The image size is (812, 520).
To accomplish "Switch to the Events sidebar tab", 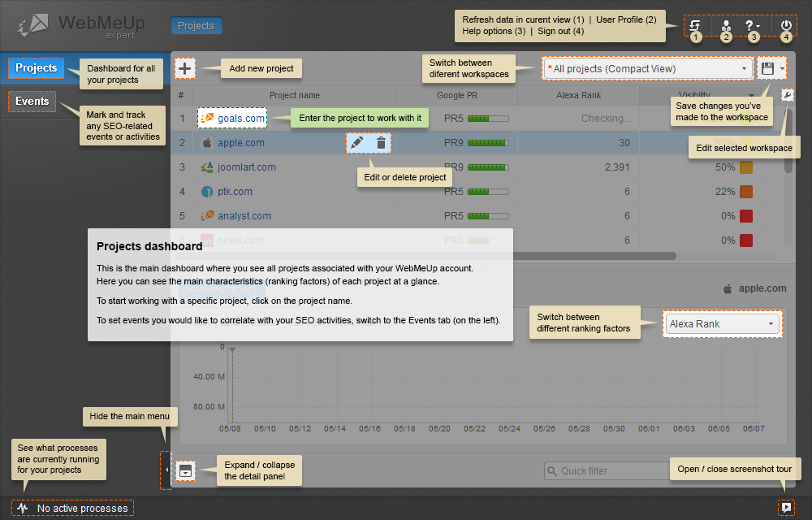I will click(32, 101).
